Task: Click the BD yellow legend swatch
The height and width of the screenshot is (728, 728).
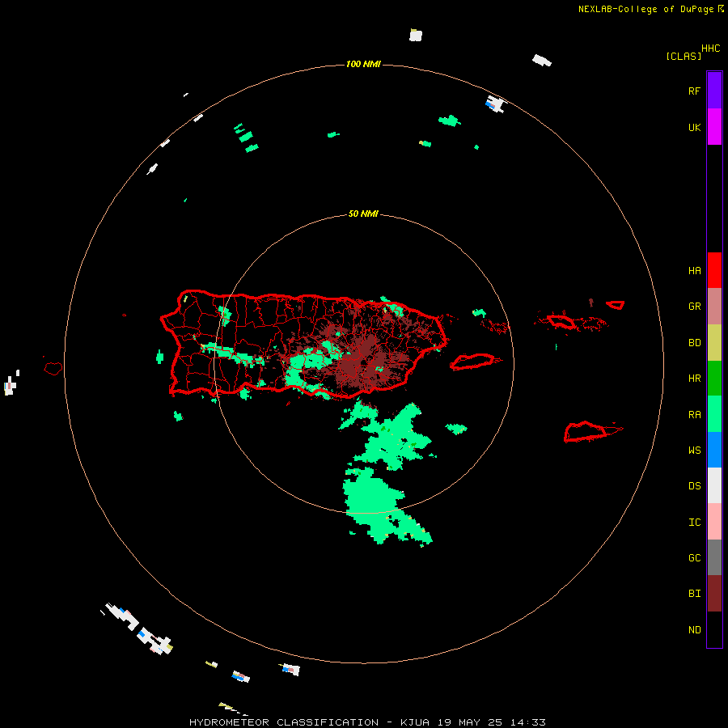Action: pyautogui.click(x=714, y=342)
